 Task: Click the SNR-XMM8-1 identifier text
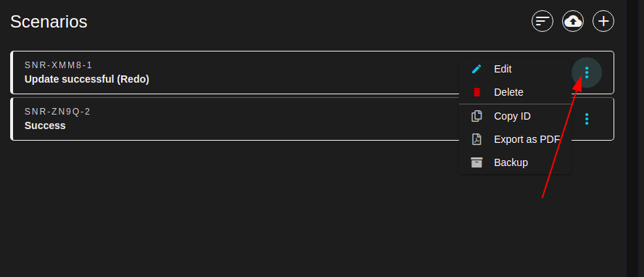coord(58,65)
